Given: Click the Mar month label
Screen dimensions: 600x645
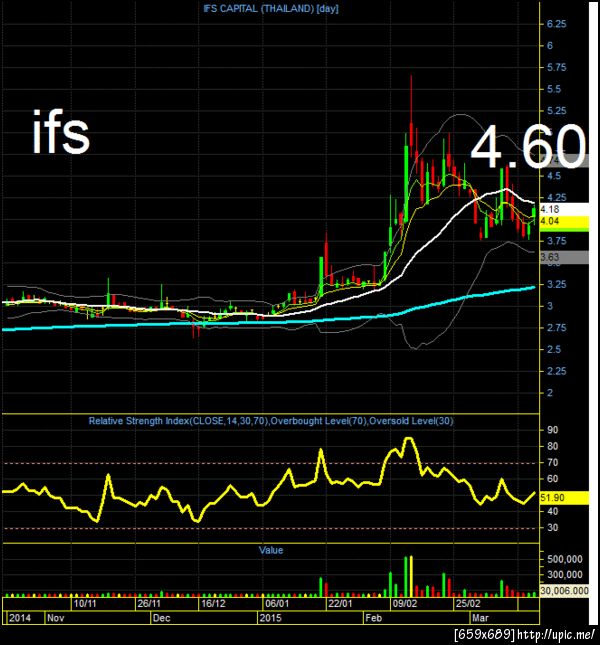Looking at the screenshot, I should pos(480,618).
